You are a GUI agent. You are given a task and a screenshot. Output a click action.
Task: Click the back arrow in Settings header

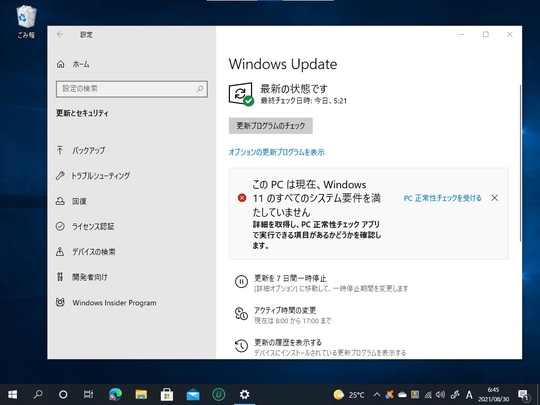(60, 34)
